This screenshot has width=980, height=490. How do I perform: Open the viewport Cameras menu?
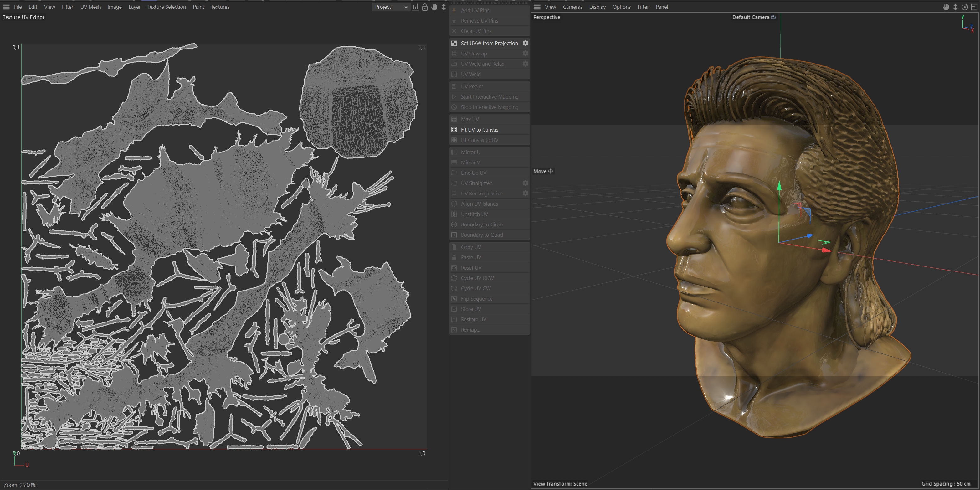[572, 7]
